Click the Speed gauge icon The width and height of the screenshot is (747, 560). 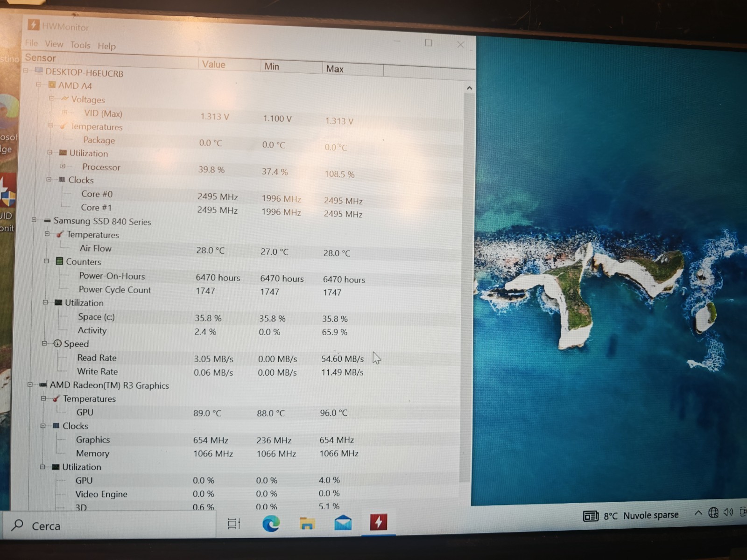[x=57, y=343]
